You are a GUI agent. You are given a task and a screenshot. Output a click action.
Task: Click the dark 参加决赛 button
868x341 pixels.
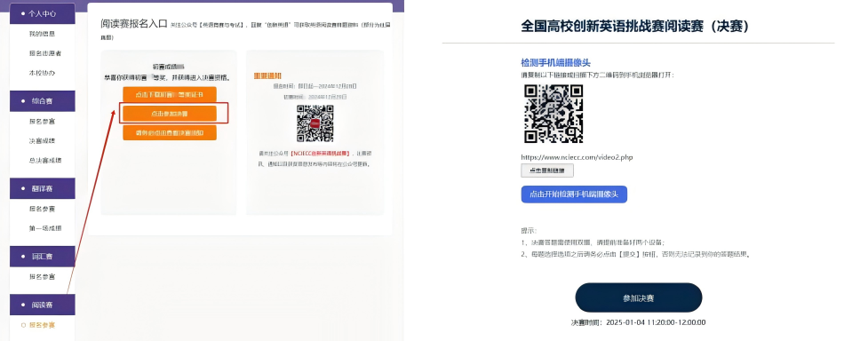click(x=639, y=297)
